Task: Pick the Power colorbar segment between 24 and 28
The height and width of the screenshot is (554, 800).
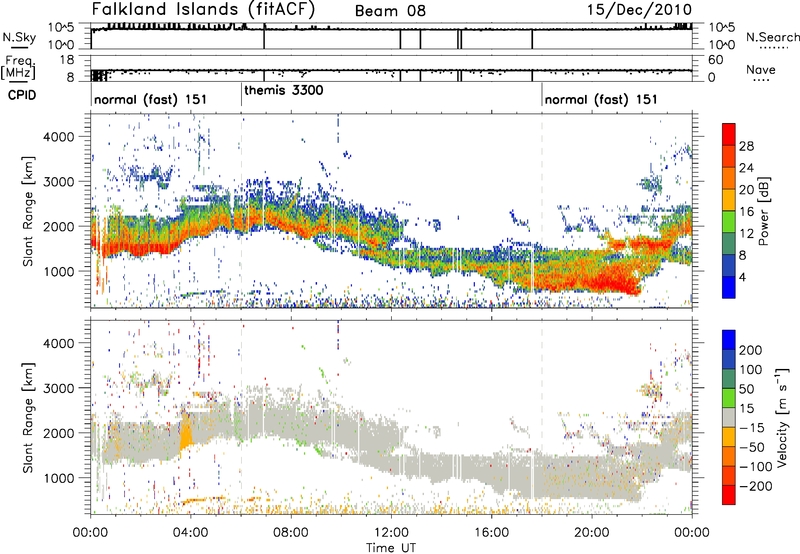Action: (x=729, y=156)
